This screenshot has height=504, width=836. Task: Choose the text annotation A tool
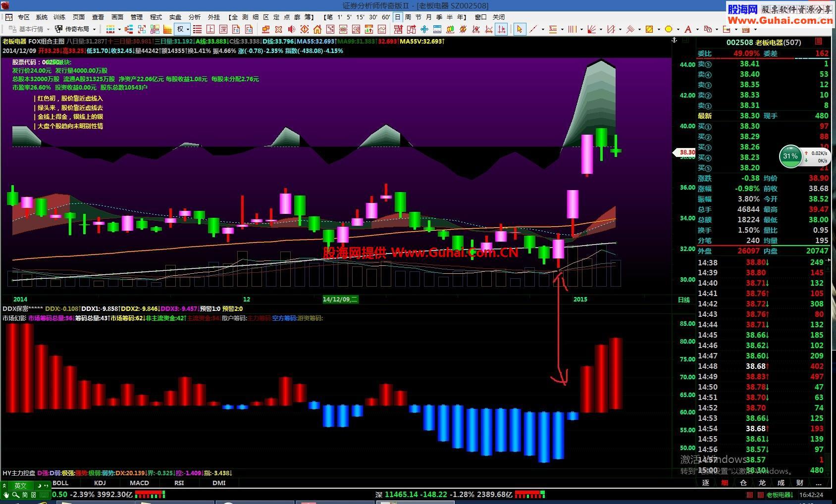[x=687, y=29]
